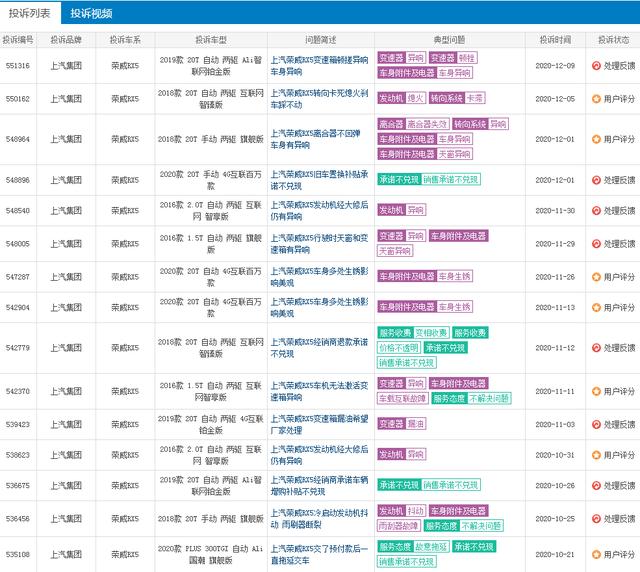This screenshot has height=572, width=640.
Task: Click the date 2020-12-09 cell
Action: [x=555, y=66]
